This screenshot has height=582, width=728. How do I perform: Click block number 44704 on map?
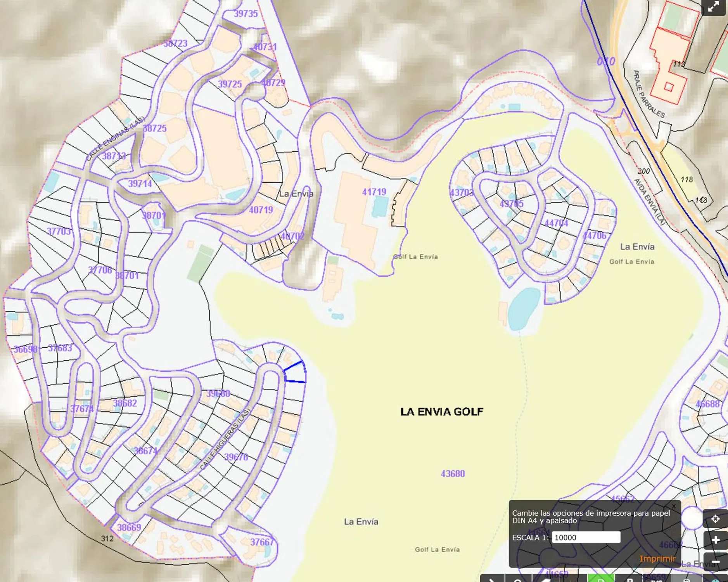pos(556,223)
